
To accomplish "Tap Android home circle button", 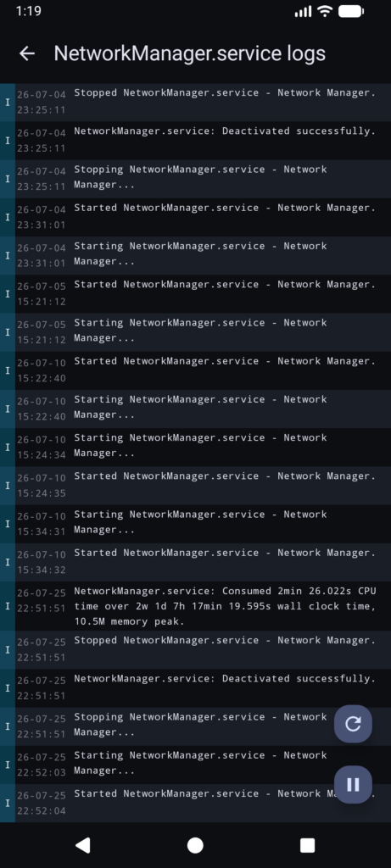I will 195,845.
